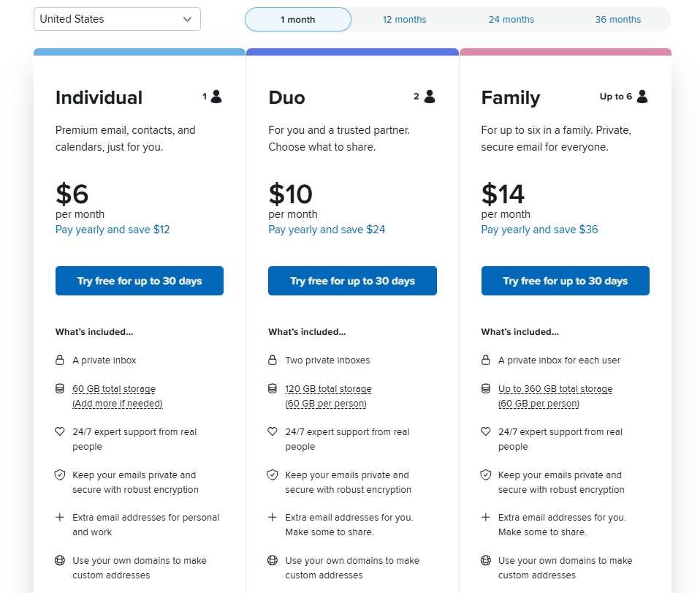Click the Family plan person icon
The width and height of the screenshot is (700, 593).
(x=642, y=97)
